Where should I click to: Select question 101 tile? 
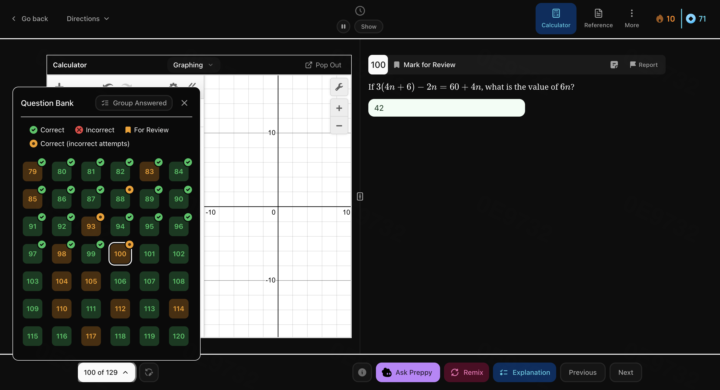coord(149,254)
